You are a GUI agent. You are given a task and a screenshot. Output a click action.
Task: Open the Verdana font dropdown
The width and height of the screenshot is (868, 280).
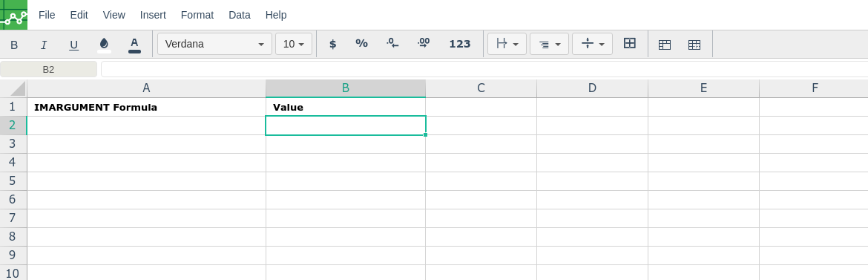click(x=215, y=44)
